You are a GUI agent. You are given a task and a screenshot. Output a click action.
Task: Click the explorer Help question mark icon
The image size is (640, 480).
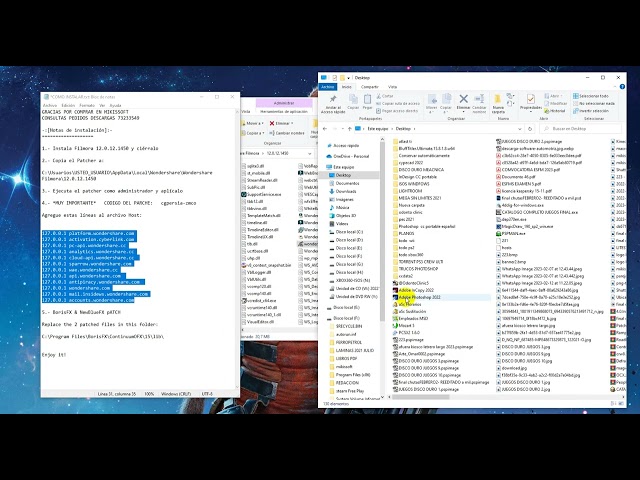(x=622, y=87)
